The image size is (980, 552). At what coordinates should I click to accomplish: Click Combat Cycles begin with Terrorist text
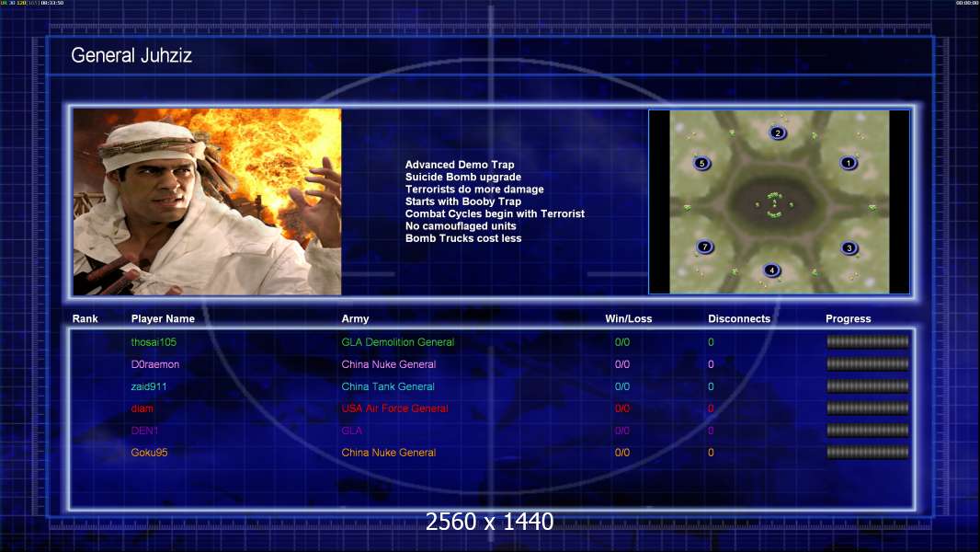click(495, 213)
